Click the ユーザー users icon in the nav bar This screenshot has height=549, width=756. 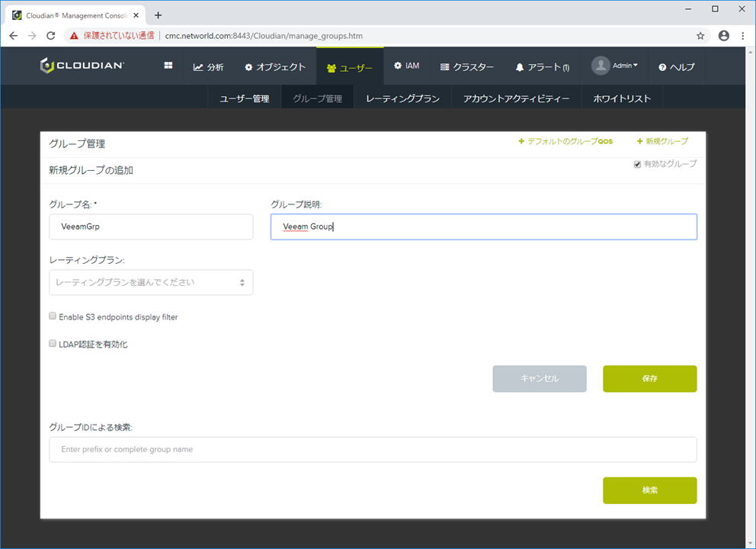point(333,66)
